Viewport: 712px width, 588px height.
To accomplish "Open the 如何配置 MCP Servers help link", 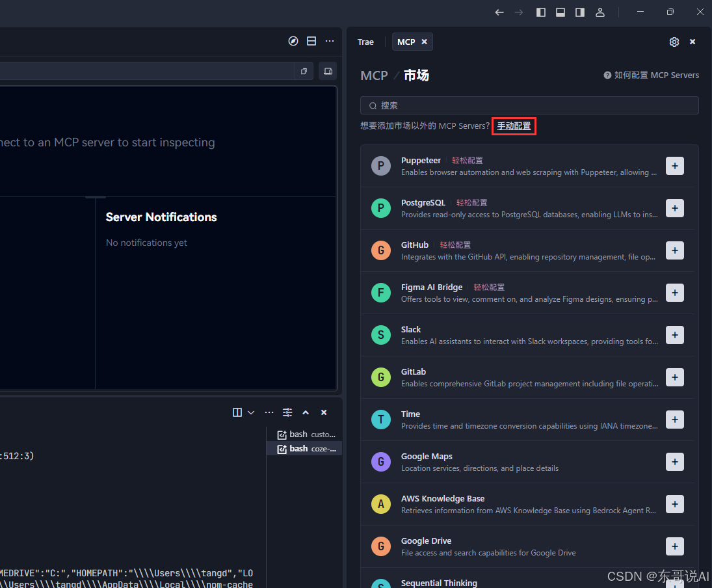I will tap(651, 75).
